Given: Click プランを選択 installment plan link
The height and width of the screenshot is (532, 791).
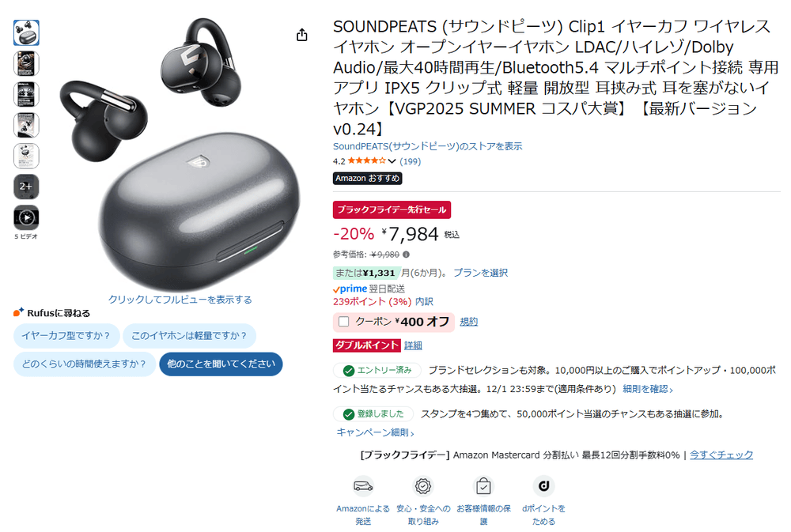Looking at the screenshot, I should (x=480, y=273).
